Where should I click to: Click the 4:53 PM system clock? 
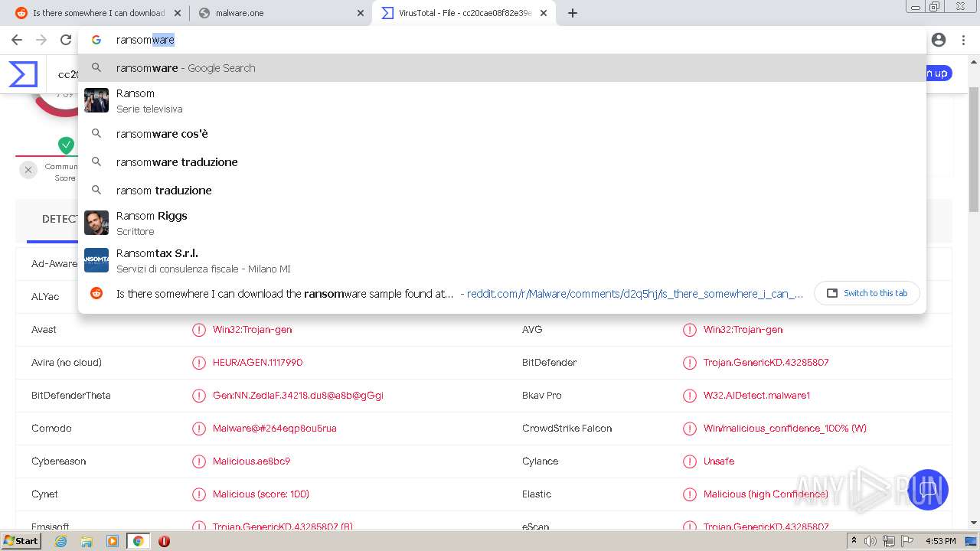pos(941,541)
